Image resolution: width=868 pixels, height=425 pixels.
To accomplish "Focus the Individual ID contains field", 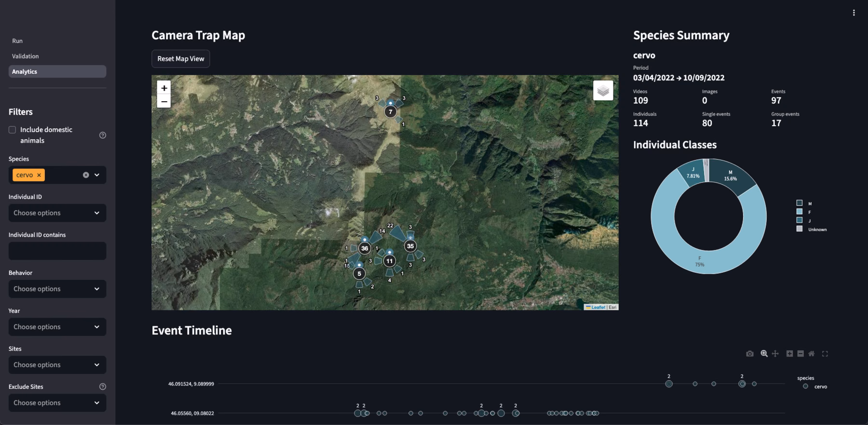I will pos(57,251).
